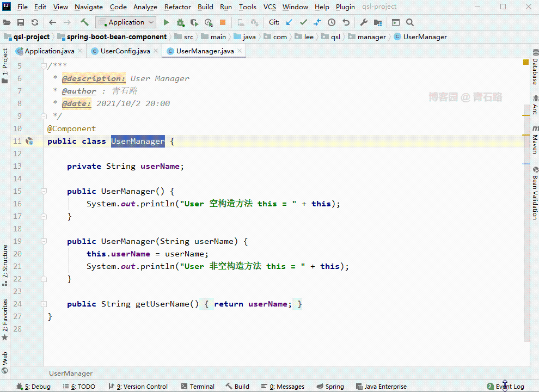Collapse the Javadoc comment at line 5
The image size is (539, 392).
[x=44, y=66]
